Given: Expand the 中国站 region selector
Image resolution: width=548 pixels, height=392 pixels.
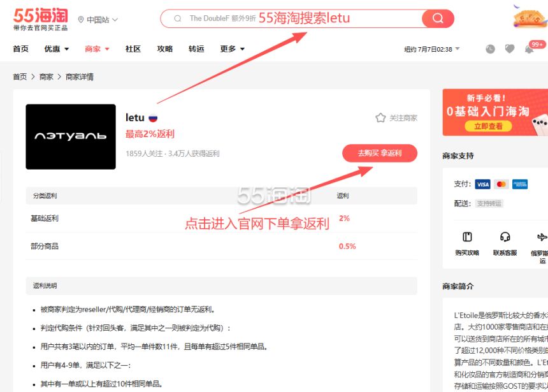Looking at the screenshot, I should [98, 20].
